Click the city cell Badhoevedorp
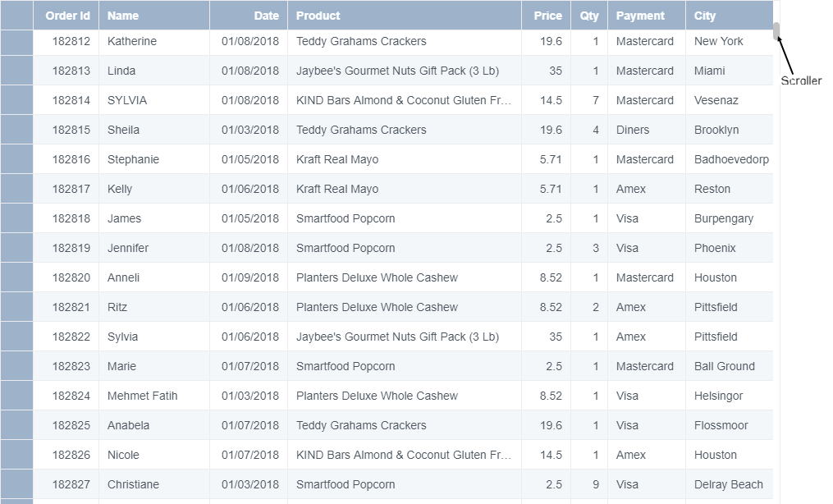This screenshot has width=833, height=504. pos(730,159)
